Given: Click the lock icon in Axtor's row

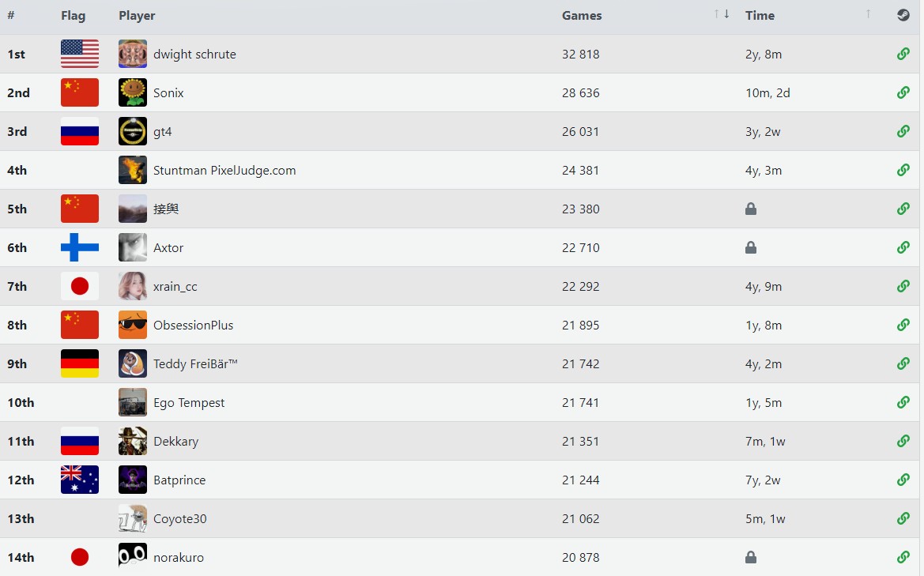Looking at the screenshot, I should coord(751,247).
